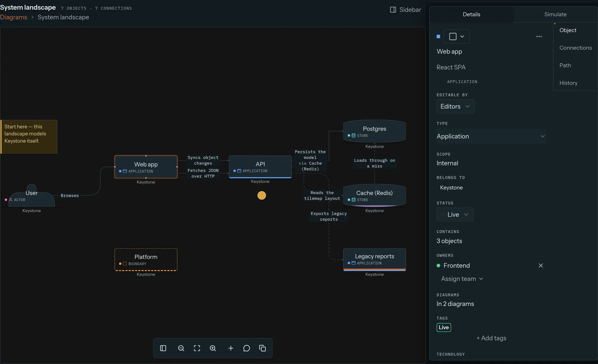Click the System landscape breadcrumb text
Screen dimensions: 598x364
63,17
